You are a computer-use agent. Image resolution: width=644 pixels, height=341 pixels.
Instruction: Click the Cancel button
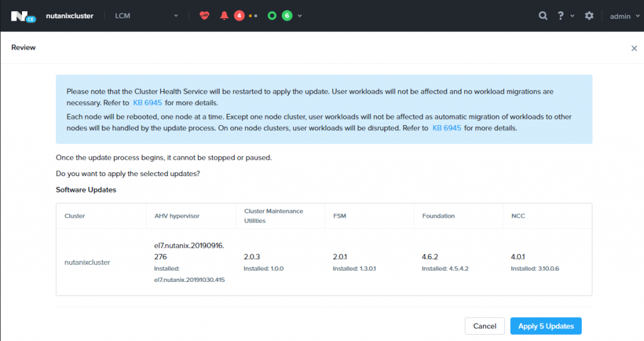coord(485,326)
